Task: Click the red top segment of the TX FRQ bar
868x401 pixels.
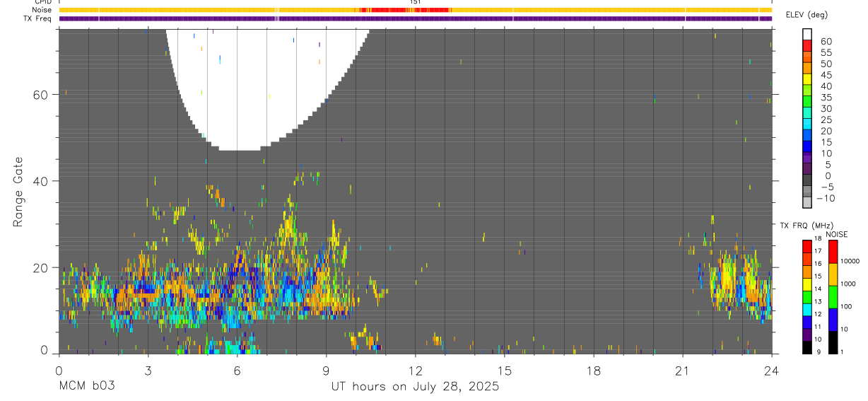Action: click(807, 246)
